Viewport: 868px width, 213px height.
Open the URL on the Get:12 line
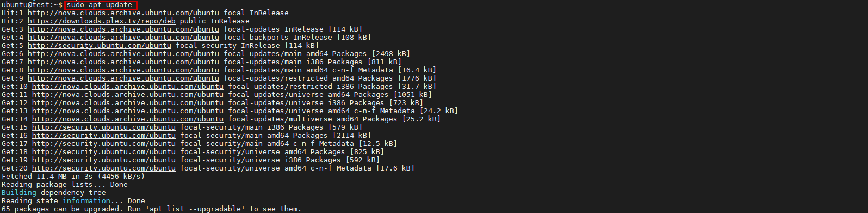pos(128,103)
